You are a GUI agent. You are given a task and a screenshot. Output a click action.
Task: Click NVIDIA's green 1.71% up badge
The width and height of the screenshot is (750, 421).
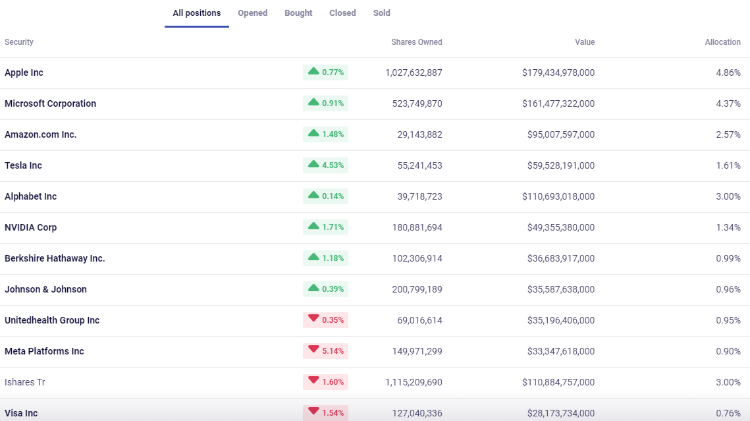tap(325, 227)
